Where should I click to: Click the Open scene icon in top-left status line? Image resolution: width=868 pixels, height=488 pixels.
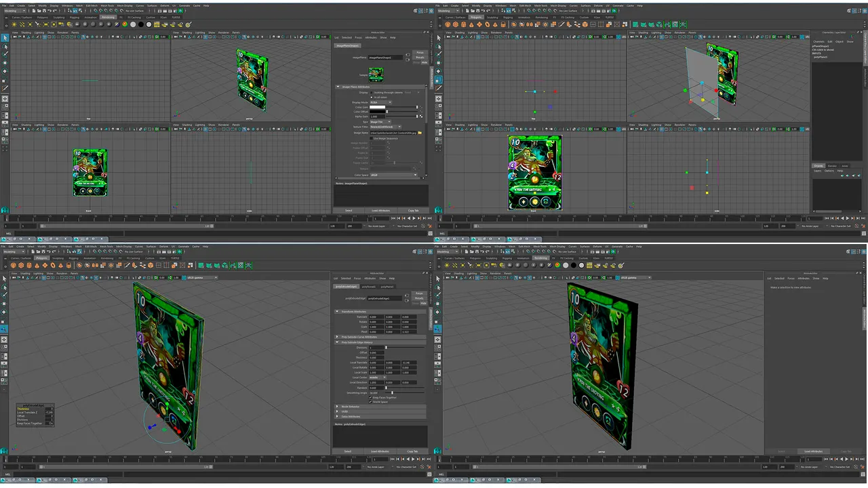(x=39, y=11)
